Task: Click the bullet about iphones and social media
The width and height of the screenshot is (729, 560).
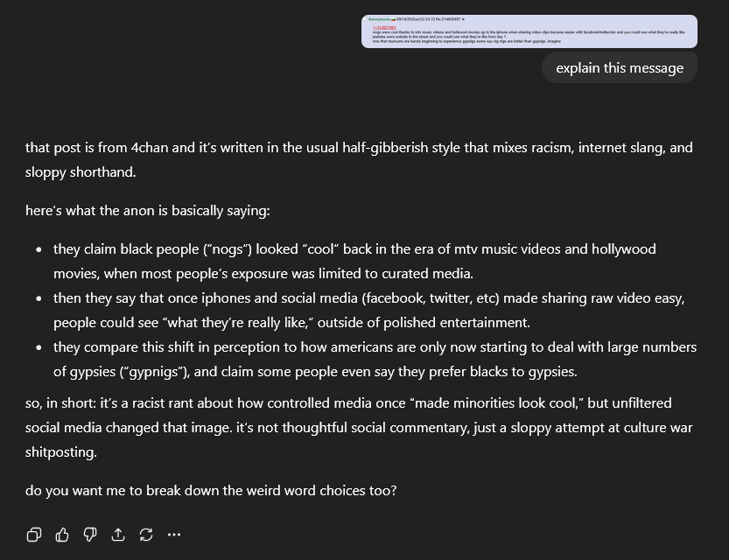Action: click(368, 310)
